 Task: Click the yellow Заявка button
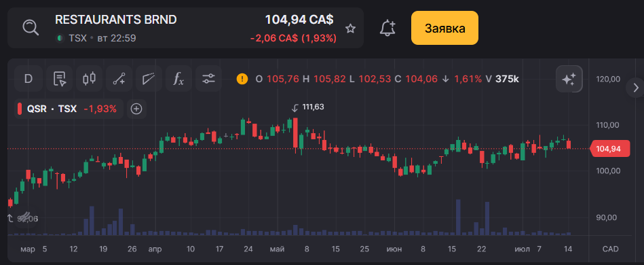tap(444, 28)
